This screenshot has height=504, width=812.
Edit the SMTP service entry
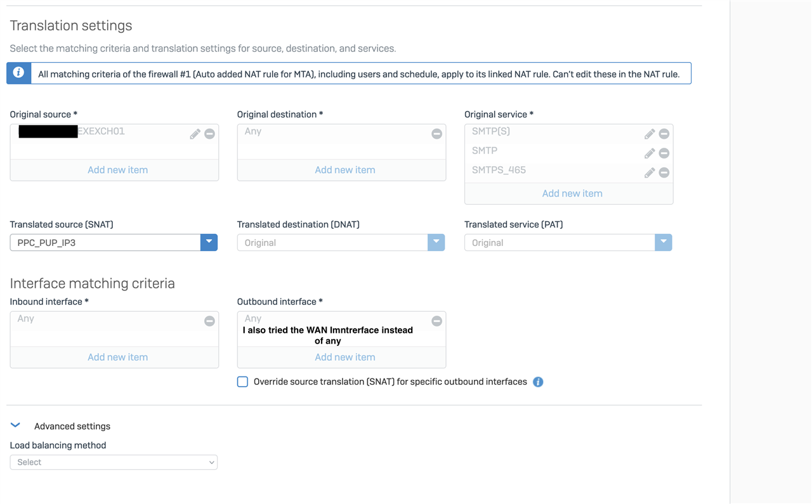pos(650,153)
